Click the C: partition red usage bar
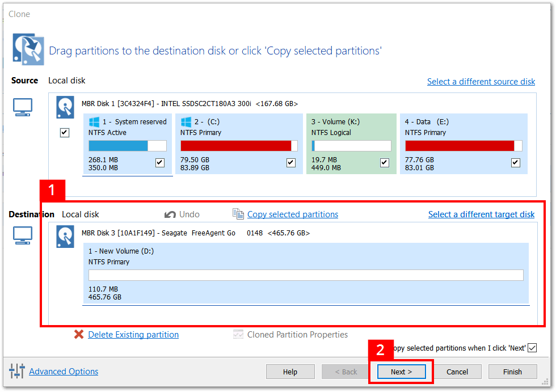This screenshot has height=392, width=556. tap(239, 146)
